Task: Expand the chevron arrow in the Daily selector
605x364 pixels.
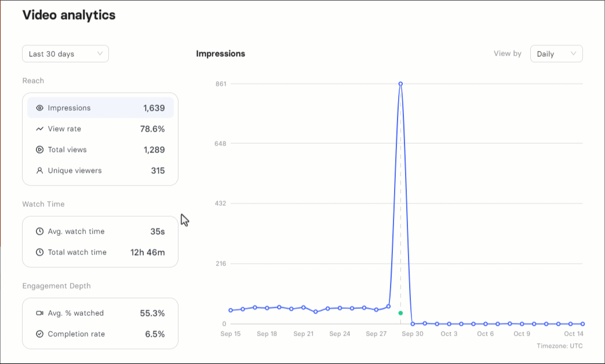Action: [x=574, y=54]
